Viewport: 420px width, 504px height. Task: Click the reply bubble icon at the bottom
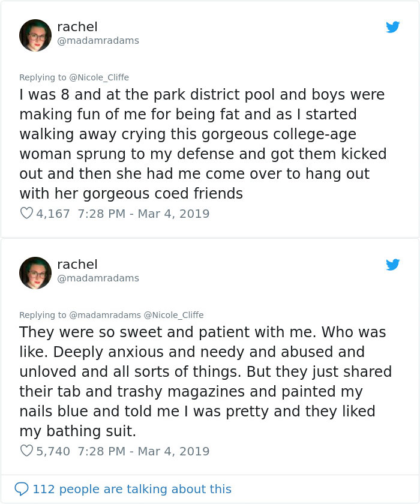tap(24, 488)
